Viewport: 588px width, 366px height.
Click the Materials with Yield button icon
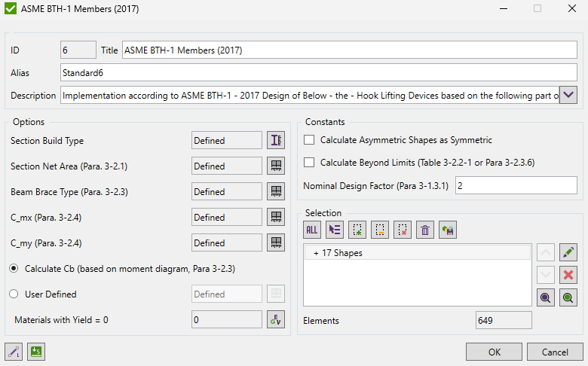point(276,319)
